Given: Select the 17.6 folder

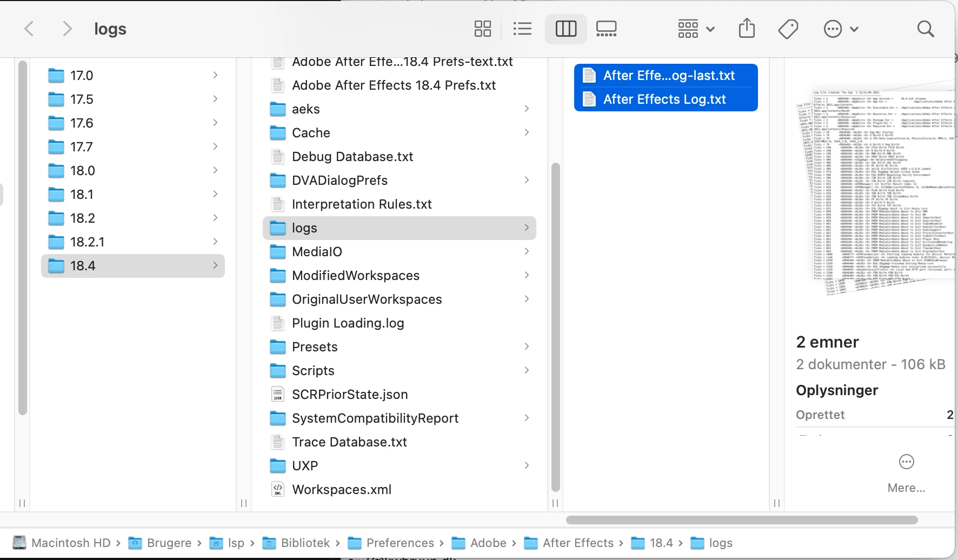Looking at the screenshot, I should point(133,123).
